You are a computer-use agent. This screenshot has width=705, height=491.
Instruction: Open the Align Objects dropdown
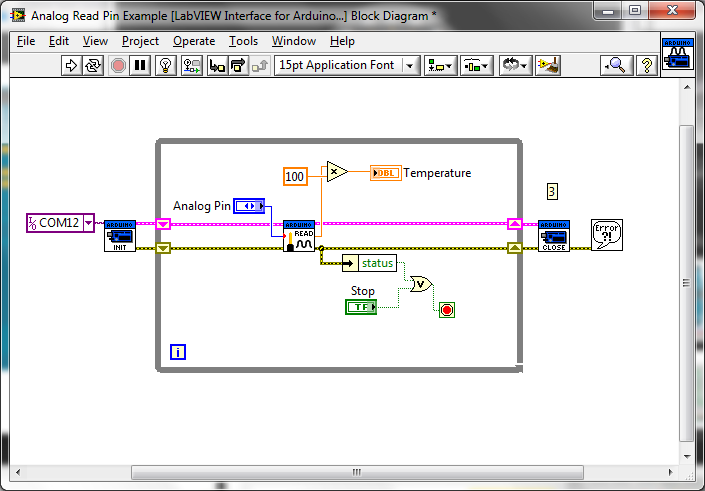click(440, 66)
